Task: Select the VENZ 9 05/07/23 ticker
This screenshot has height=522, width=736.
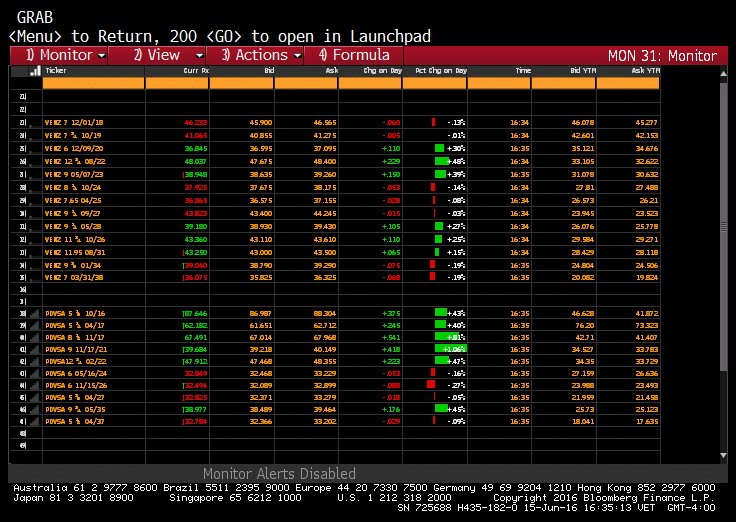Action: click(74, 175)
